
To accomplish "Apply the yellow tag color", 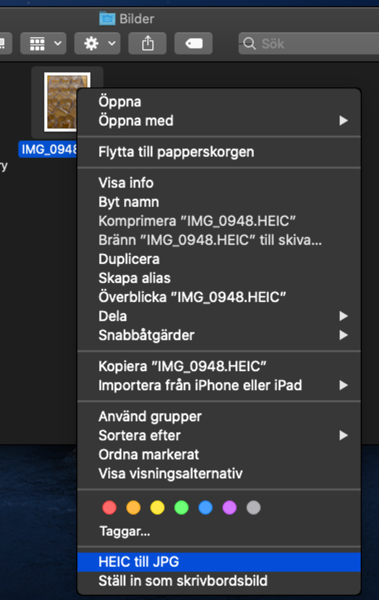I will pos(157,508).
